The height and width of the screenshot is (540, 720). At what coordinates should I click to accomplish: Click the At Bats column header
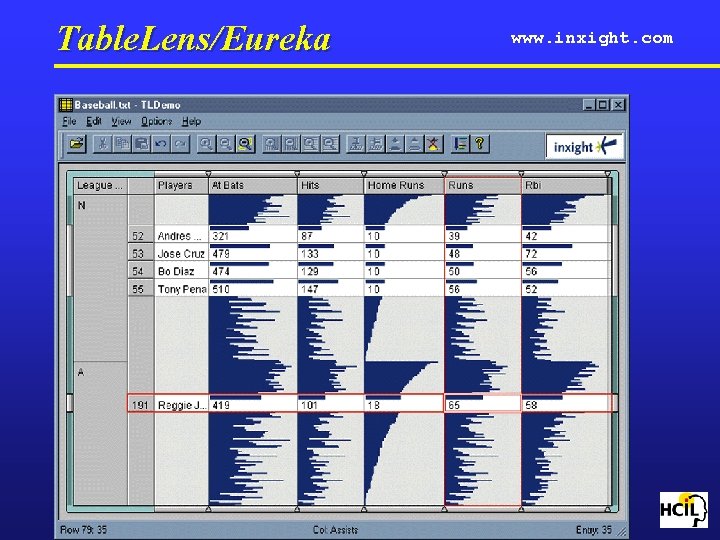point(253,186)
